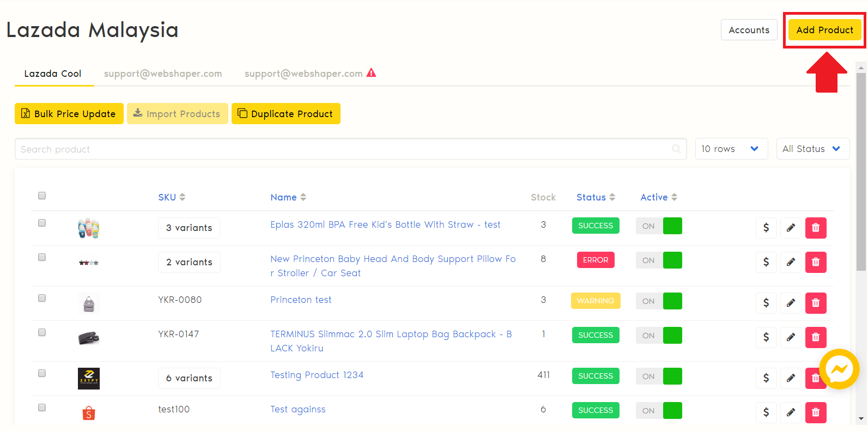
Task: Expand 6 variants for Testing Product 1234
Action: tap(189, 378)
